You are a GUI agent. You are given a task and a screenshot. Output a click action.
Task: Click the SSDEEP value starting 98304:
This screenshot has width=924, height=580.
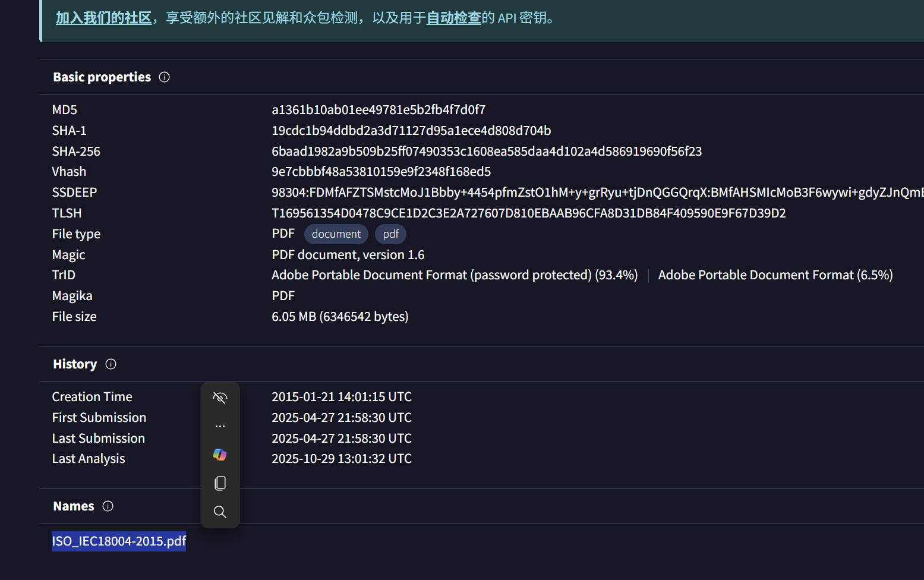[598, 193]
